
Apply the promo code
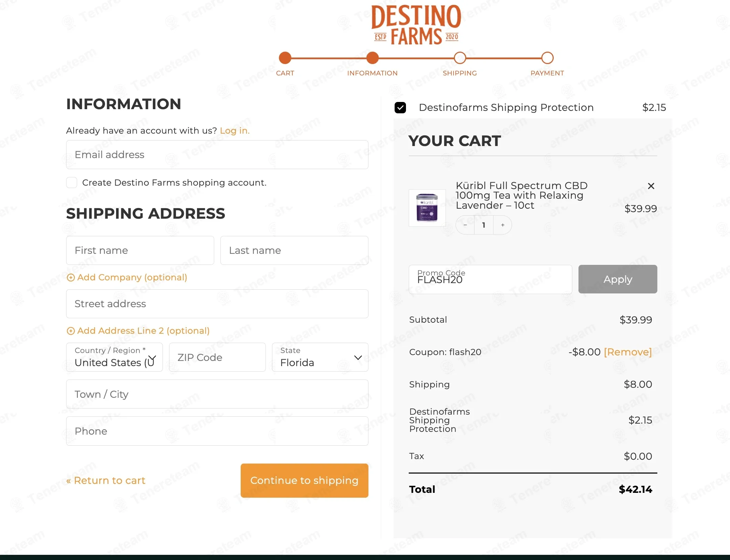[618, 279]
